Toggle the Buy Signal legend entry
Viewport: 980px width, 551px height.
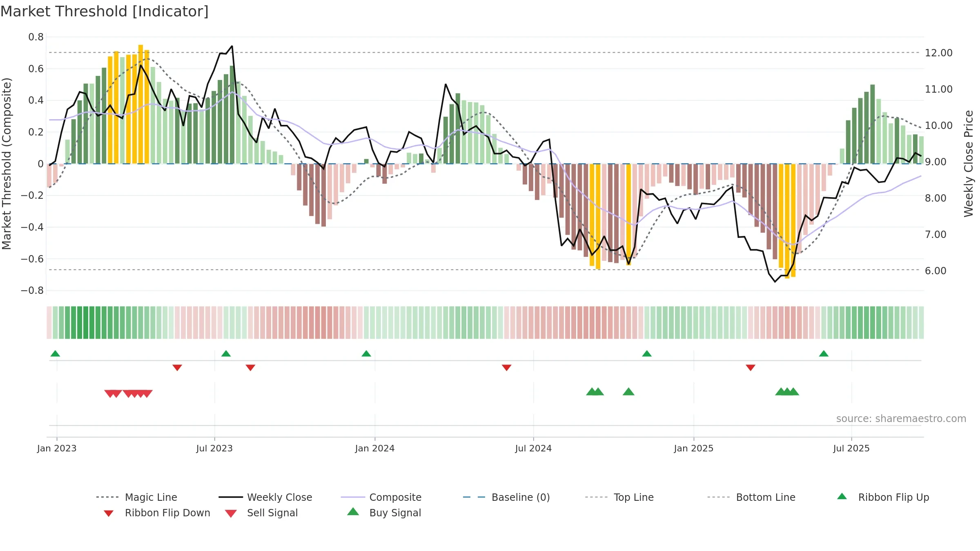coord(384,513)
